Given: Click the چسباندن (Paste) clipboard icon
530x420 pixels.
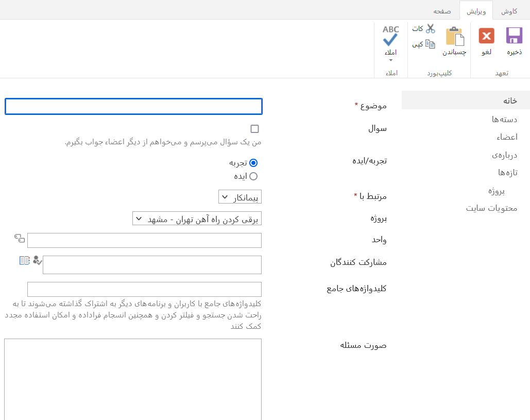Looking at the screenshot, I should tap(455, 36).
